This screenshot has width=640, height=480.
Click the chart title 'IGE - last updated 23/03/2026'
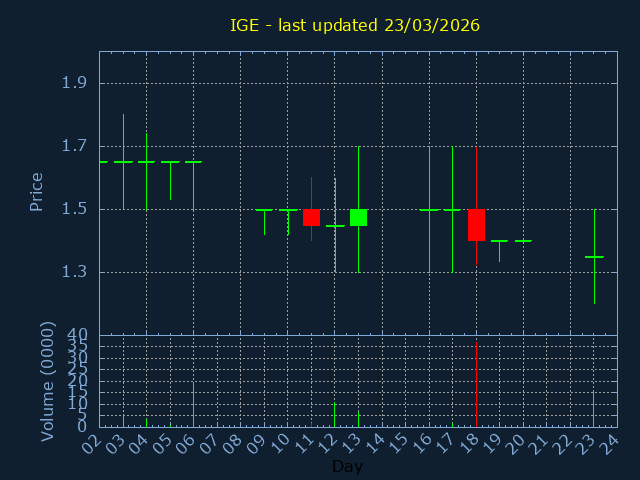coord(355,25)
